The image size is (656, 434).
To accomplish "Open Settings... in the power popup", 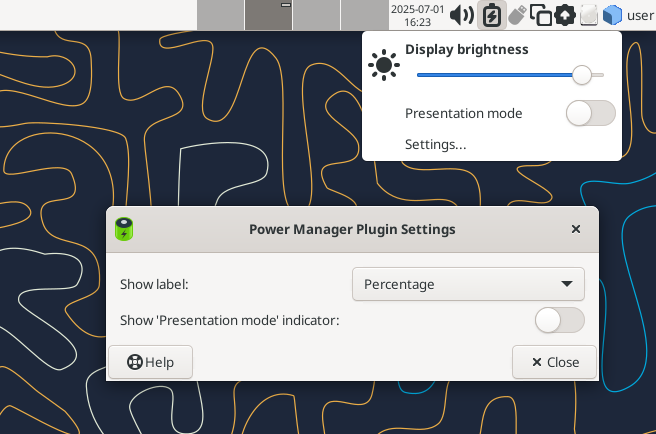I will click(435, 144).
